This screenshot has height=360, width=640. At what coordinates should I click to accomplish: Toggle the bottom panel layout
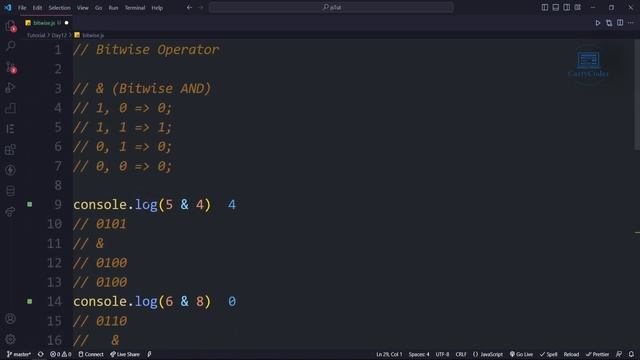pyautogui.click(x=556, y=7)
